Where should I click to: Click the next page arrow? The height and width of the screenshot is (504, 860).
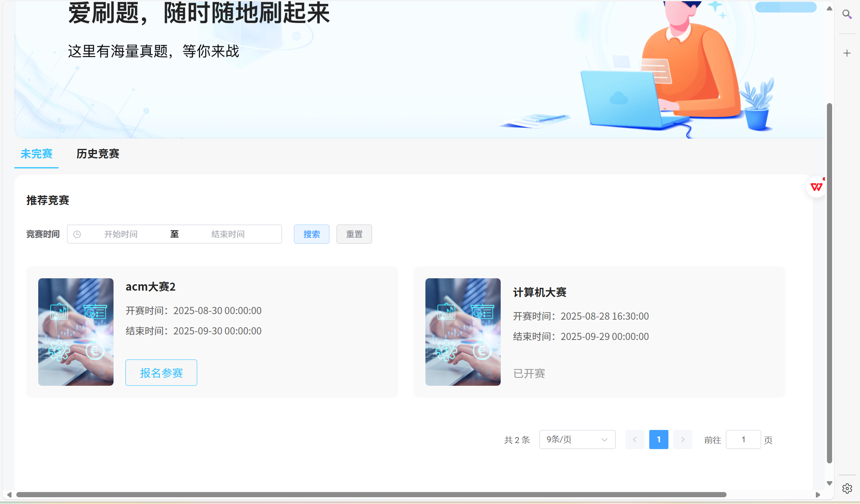(682, 440)
